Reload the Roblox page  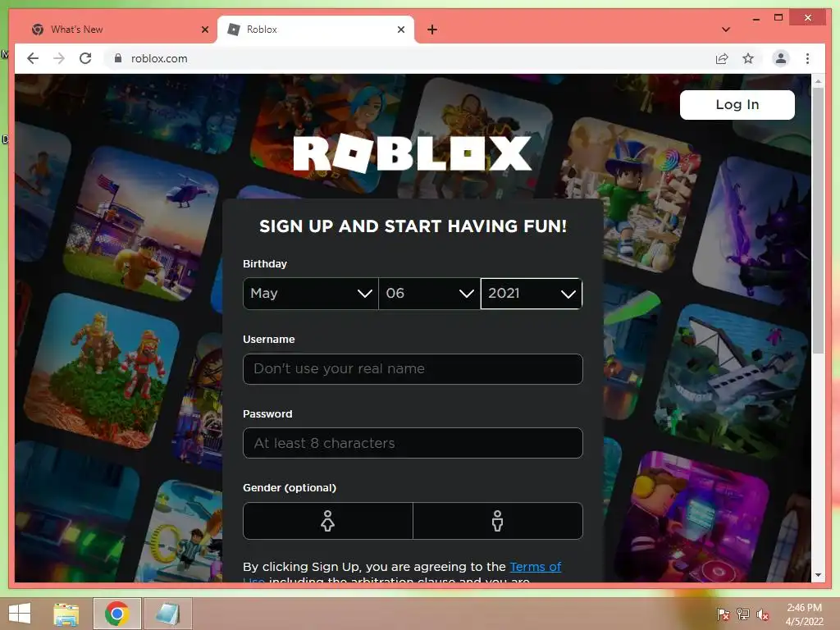(x=85, y=58)
